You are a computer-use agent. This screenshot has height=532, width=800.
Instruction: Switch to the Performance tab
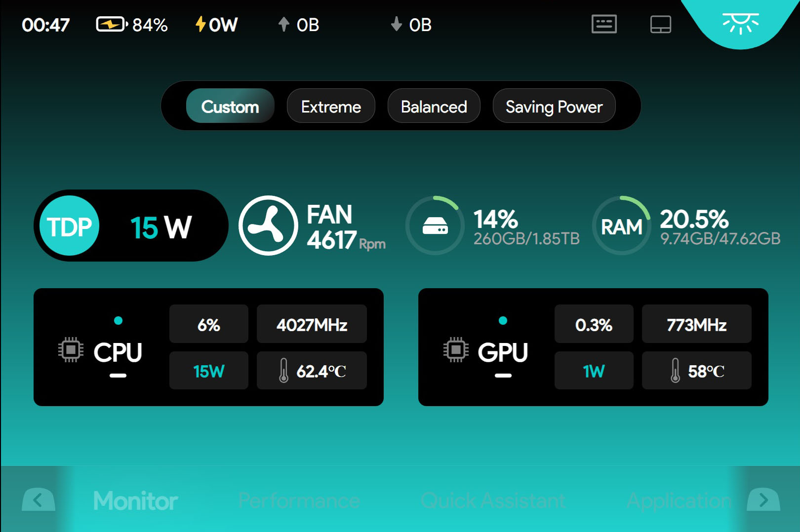299,501
